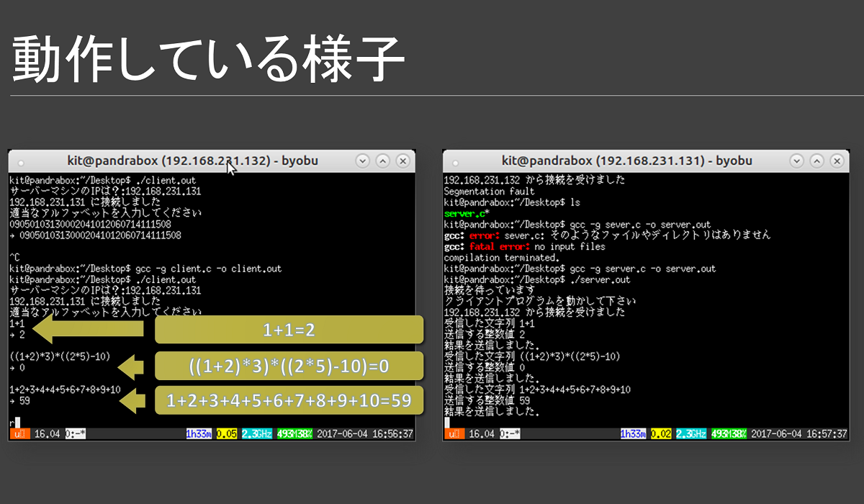Click the '受信した文字列 1+1' line
Screen dimensions: 864x504
point(490,323)
